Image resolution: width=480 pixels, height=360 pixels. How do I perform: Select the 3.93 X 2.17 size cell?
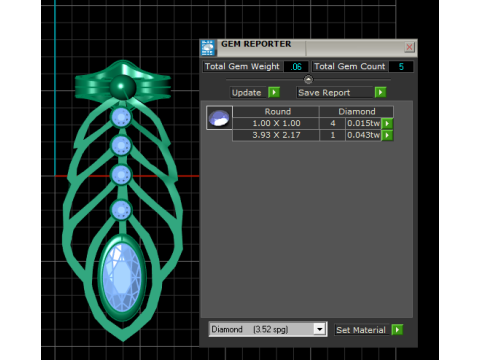click(276, 135)
